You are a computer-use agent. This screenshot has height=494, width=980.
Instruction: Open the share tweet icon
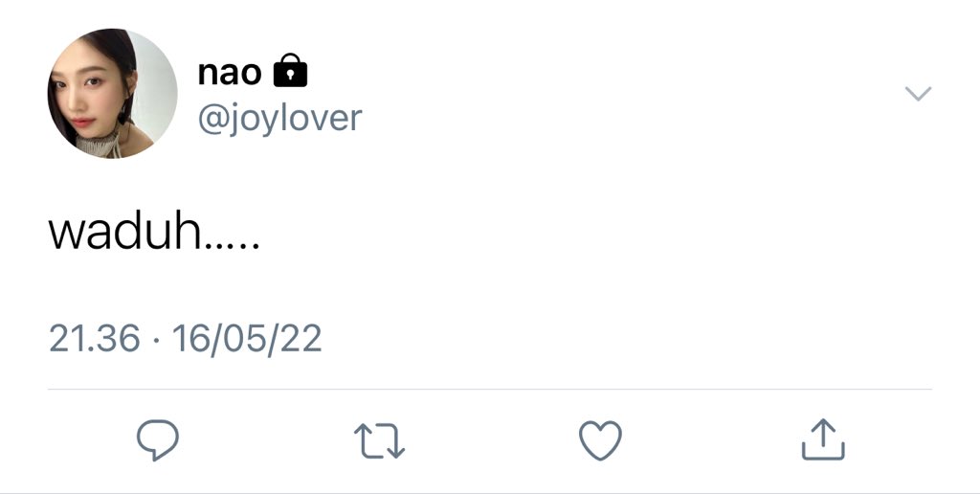[823, 439]
